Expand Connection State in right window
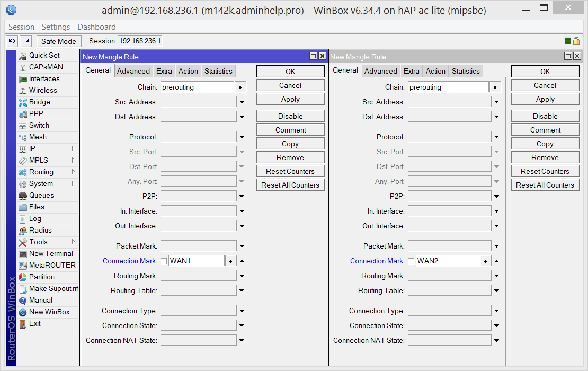588x371 pixels. click(x=496, y=325)
